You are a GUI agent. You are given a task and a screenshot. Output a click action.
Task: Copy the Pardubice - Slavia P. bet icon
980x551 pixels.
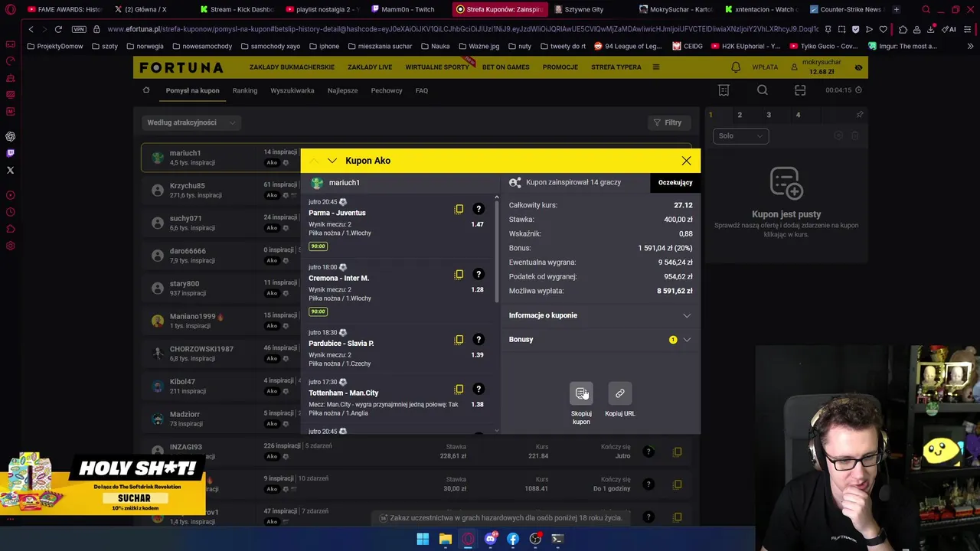(459, 339)
